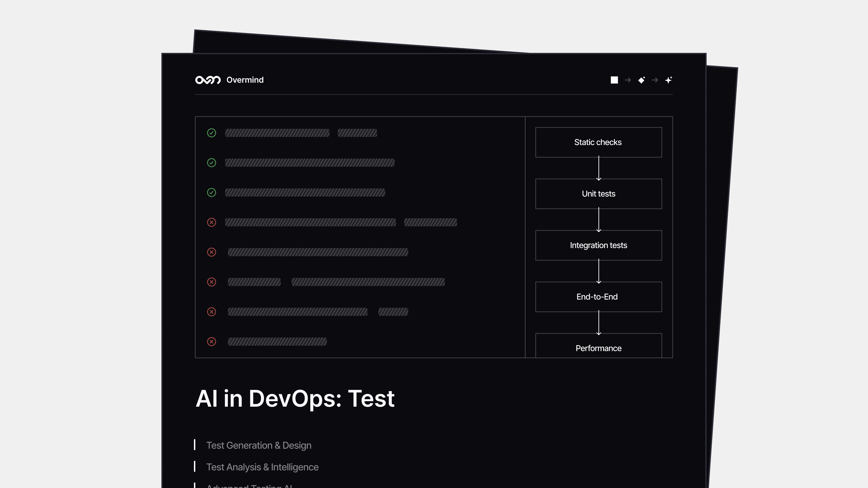Viewport: 868px width, 488px height.
Task: Open the Test Generation & Design section
Action: coord(259,445)
